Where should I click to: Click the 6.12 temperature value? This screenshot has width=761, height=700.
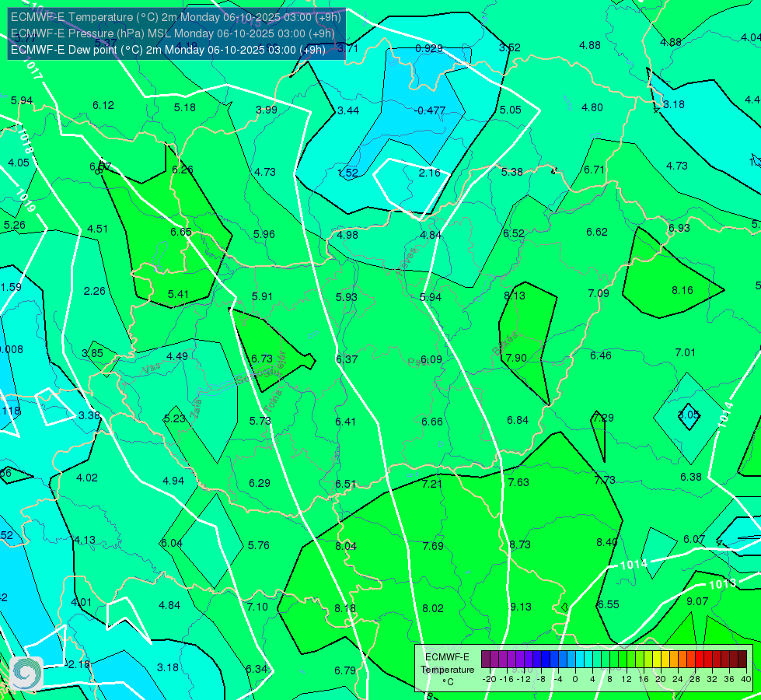pyautogui.click(x=103, y=105)
